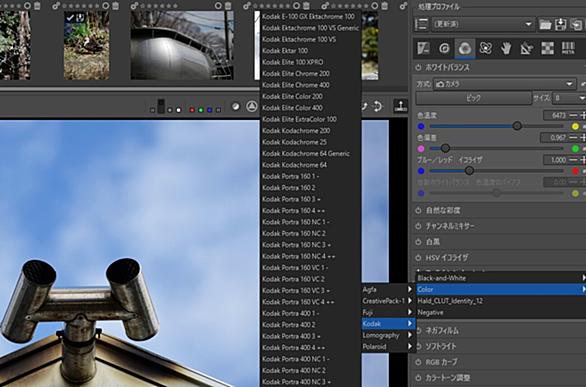Viewport: 586px width, 387px height.
Task: Toggle the green channel preview
Action: (x=201, y=110)
